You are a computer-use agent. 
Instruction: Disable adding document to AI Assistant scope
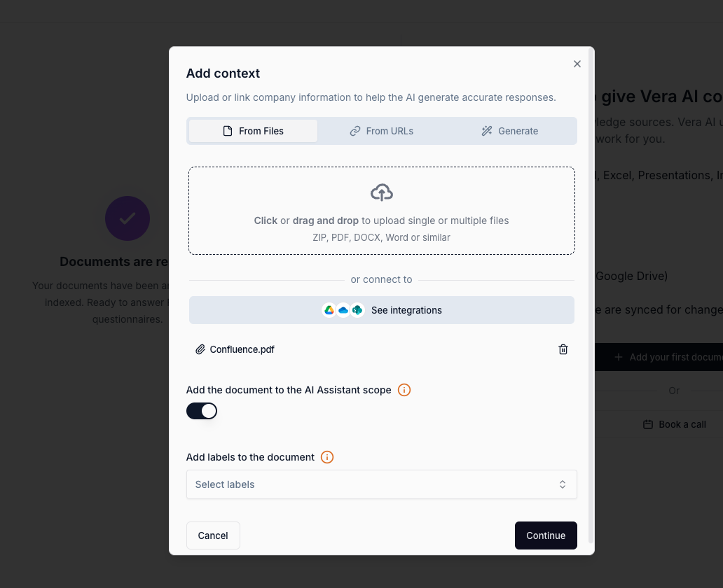pyautogui.click(x=202, y=410)
